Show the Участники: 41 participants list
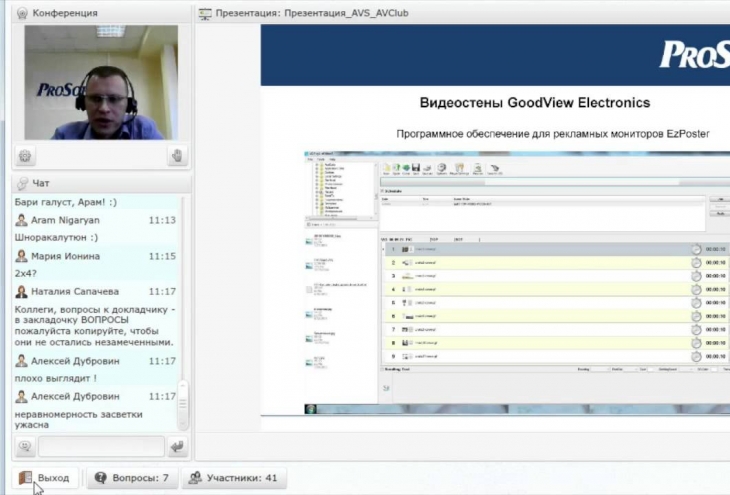Image resolution: width=730 pixels, height=495 pixels. pyautogui.click(x=233, y=478)
